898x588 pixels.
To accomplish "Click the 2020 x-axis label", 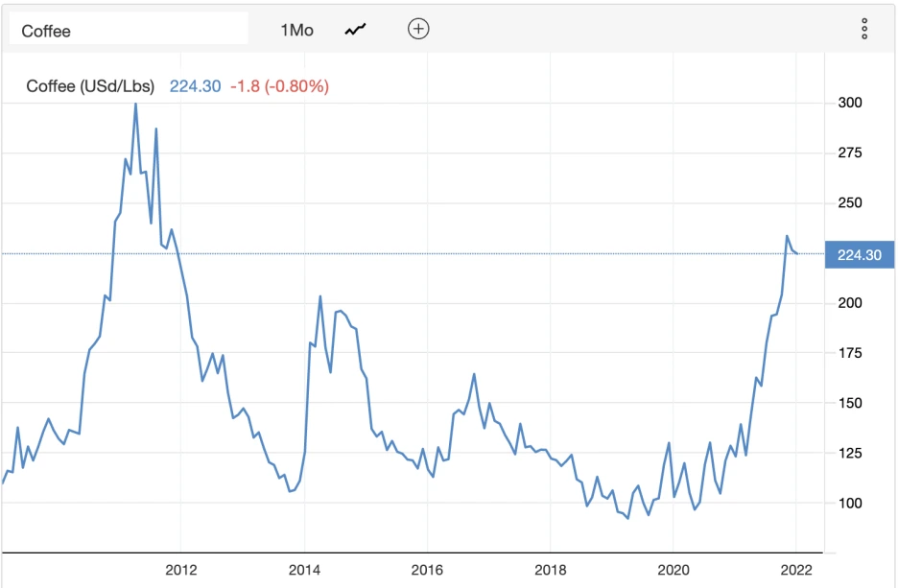I will click(673, 570).
